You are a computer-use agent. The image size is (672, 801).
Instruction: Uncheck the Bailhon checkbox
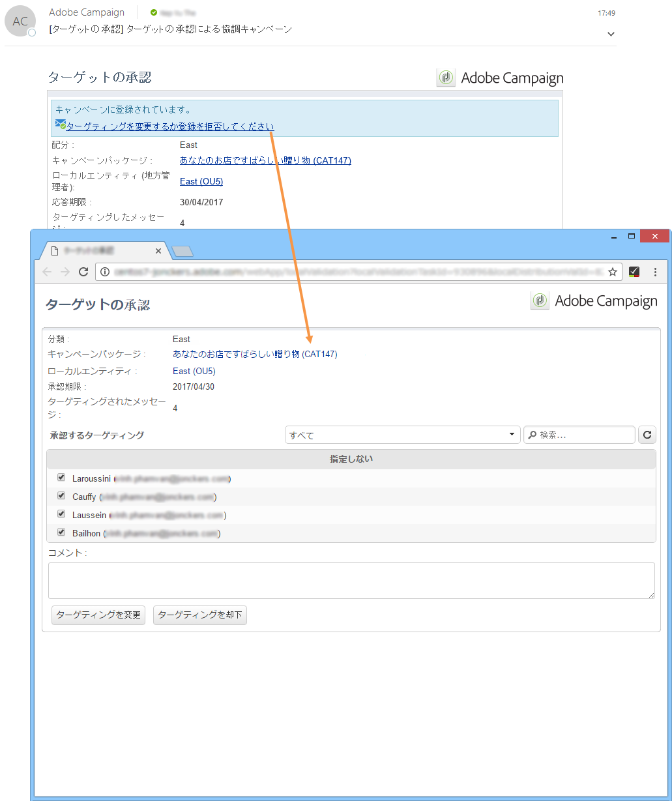(x=61, y=532)
